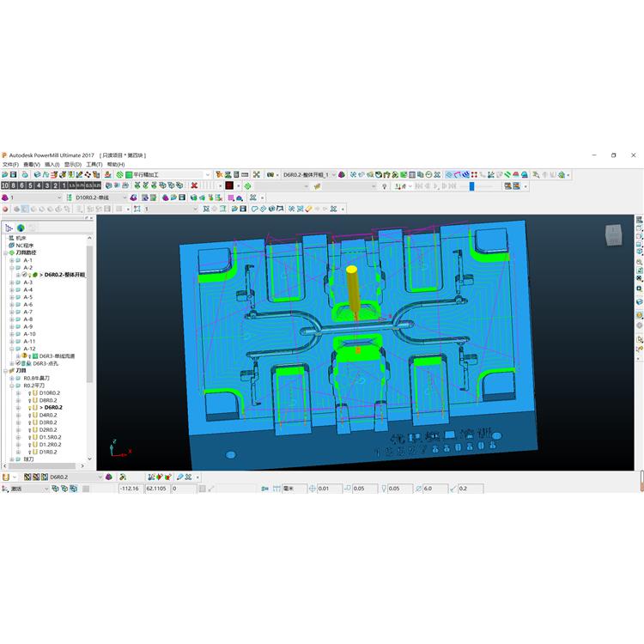Collapse the A-2 toolpath folder
The image size is (644, 644).
coord(12,268)
